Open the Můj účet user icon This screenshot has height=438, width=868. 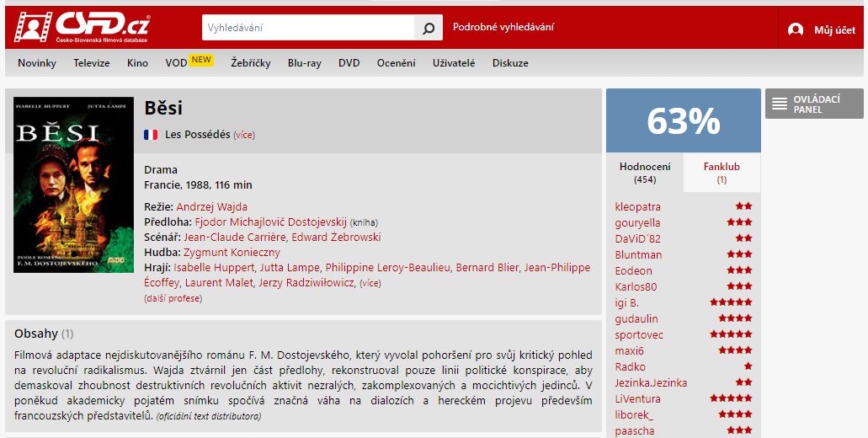(x=796, y=29)
